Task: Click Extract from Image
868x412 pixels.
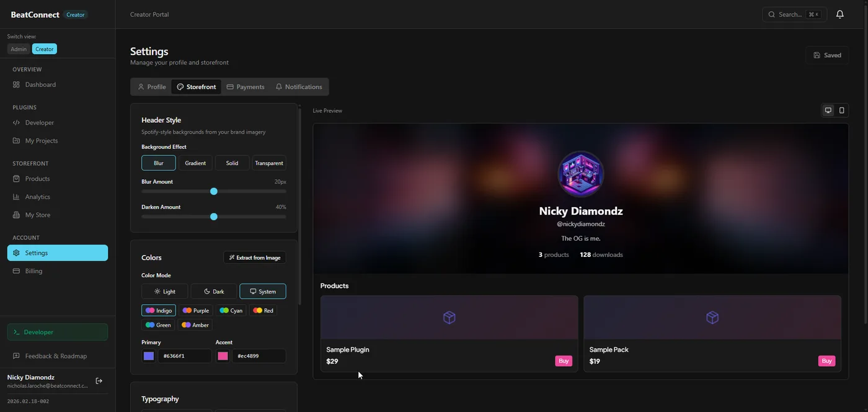Action: pos(255,257)
